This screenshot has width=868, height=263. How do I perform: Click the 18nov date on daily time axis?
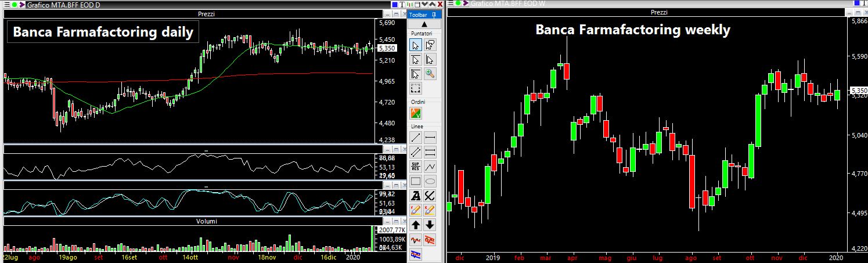pyautogui.click(x=267, y=257)
